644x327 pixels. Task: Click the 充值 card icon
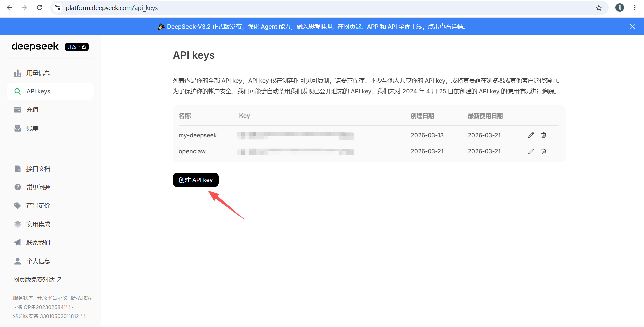click(x=18, y=110)
